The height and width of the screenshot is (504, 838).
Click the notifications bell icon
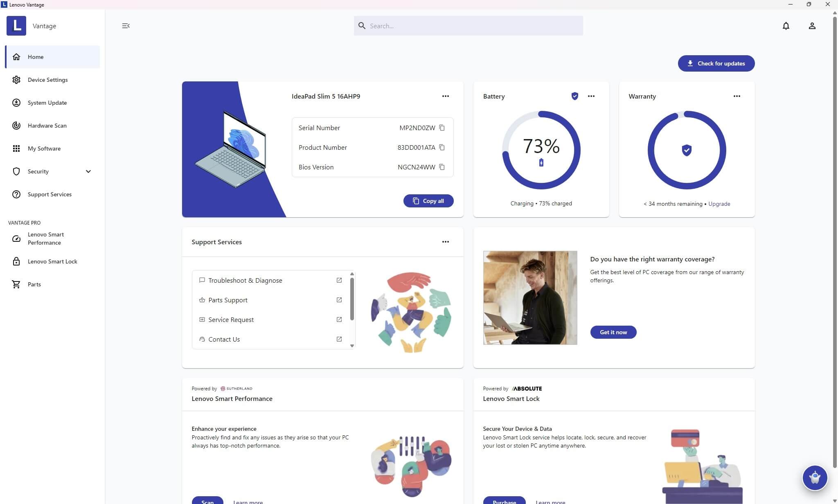(x=786, y=26)
